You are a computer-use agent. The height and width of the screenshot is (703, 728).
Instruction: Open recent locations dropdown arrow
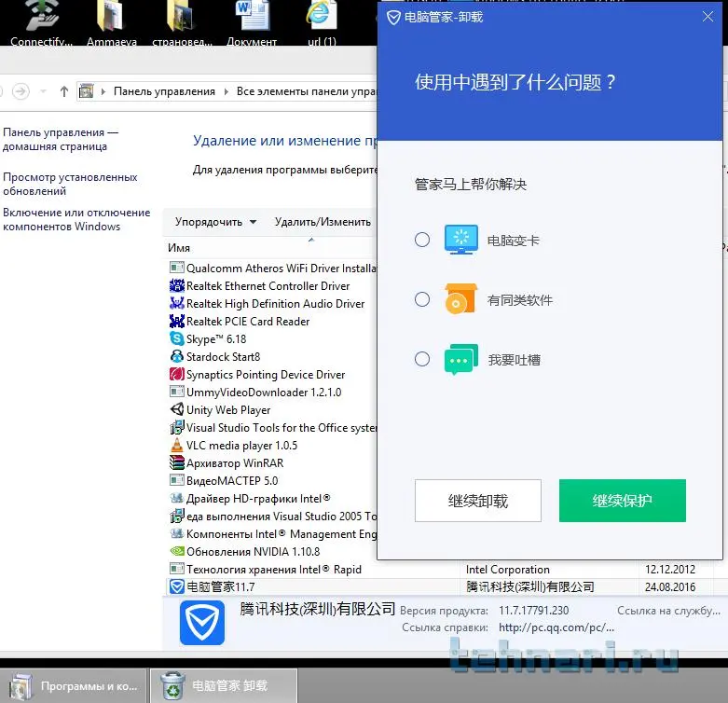pyautogui.click(x=43, y=91)
